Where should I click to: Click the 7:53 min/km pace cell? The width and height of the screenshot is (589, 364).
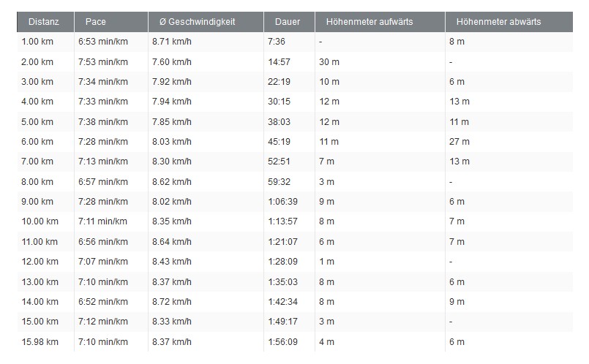click(x=103, y=62)
